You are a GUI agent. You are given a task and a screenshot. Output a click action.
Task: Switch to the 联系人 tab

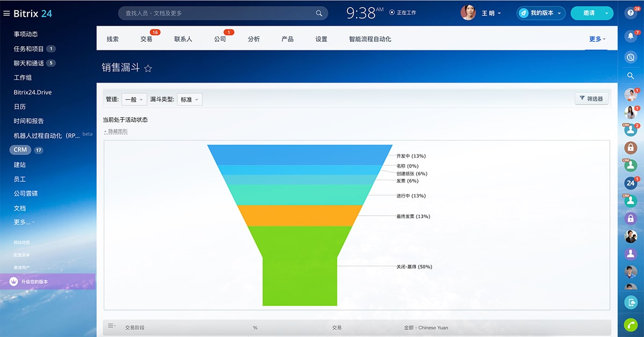(183, 39)
